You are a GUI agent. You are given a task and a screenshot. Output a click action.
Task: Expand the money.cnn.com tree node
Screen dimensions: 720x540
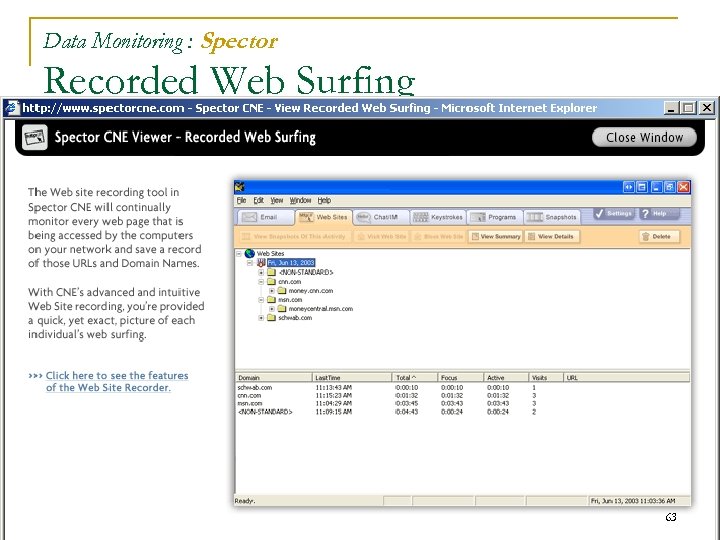271,291
